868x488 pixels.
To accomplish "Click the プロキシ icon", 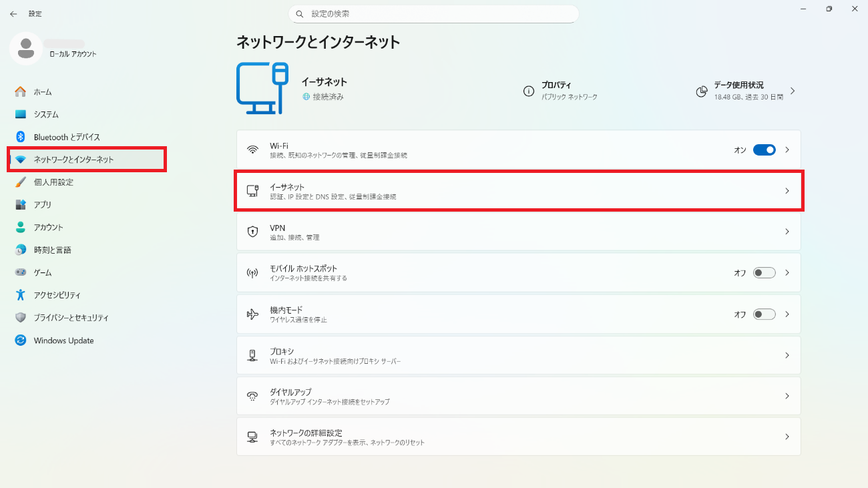I will (x=254, y=355).
